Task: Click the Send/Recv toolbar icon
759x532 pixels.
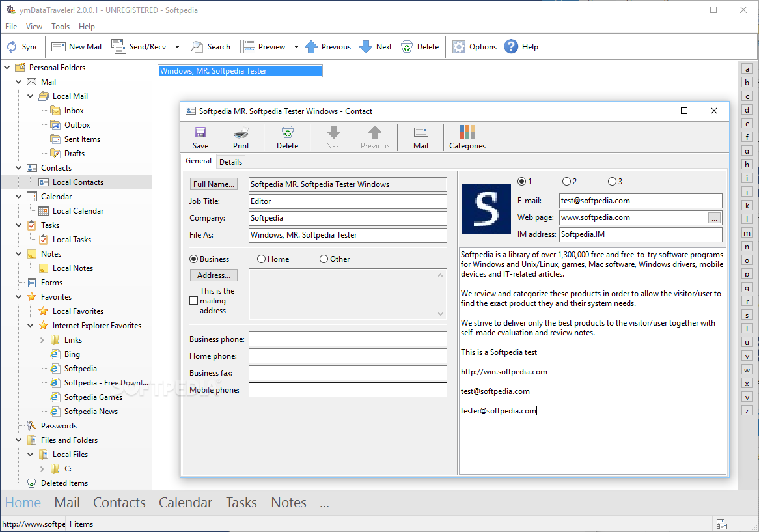Action: tap(118, 47)
